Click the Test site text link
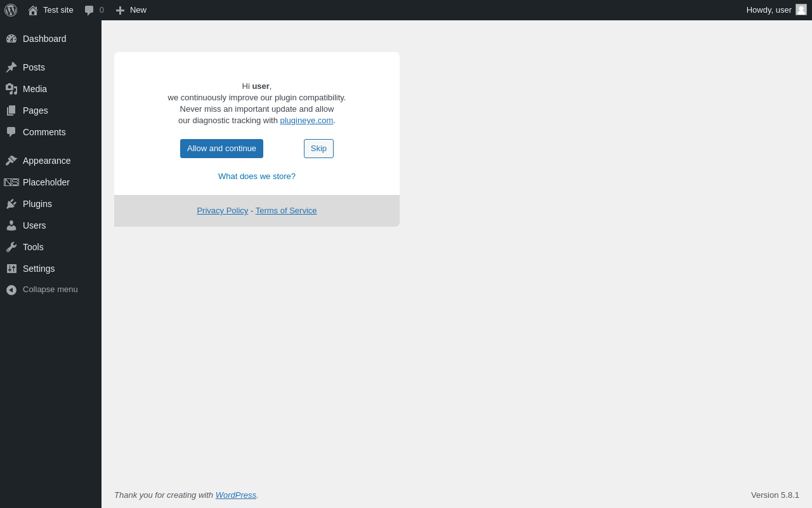This screenshot has height=508, width=812. [58, 10]
